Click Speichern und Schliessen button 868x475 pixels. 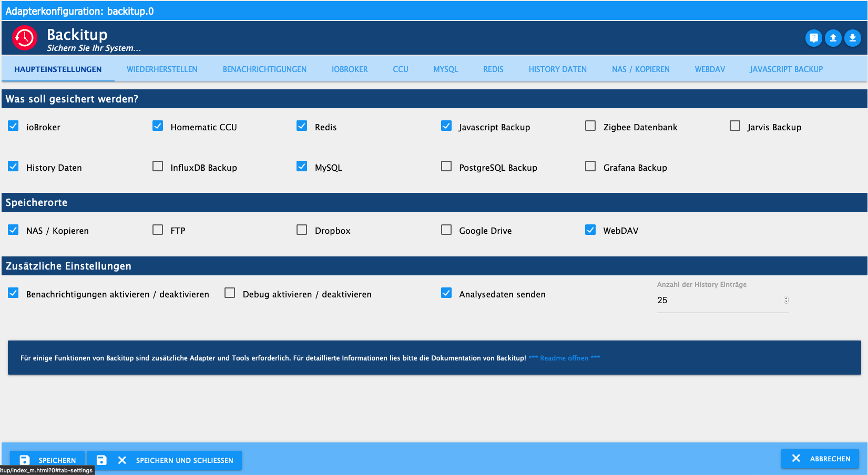(164, 460)
